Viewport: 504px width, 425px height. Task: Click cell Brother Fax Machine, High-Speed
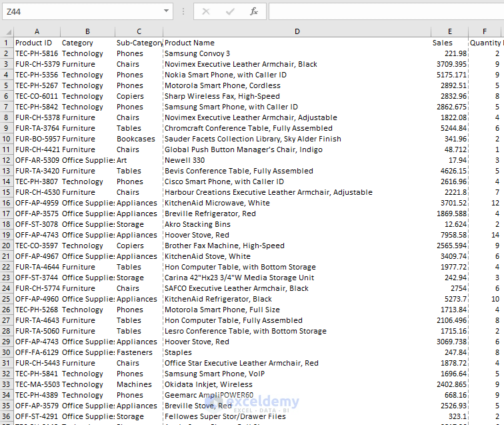pyautogui.click(x=297, y=246)
